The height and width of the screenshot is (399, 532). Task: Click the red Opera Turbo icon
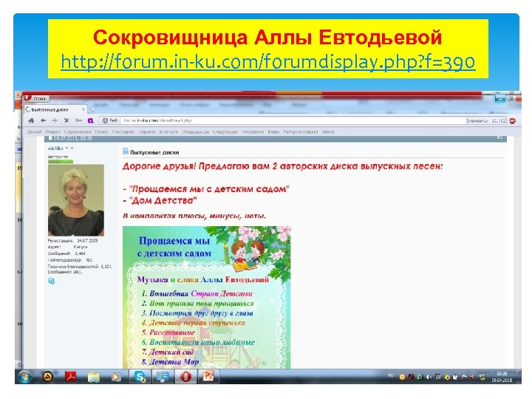tap(513, 120)
